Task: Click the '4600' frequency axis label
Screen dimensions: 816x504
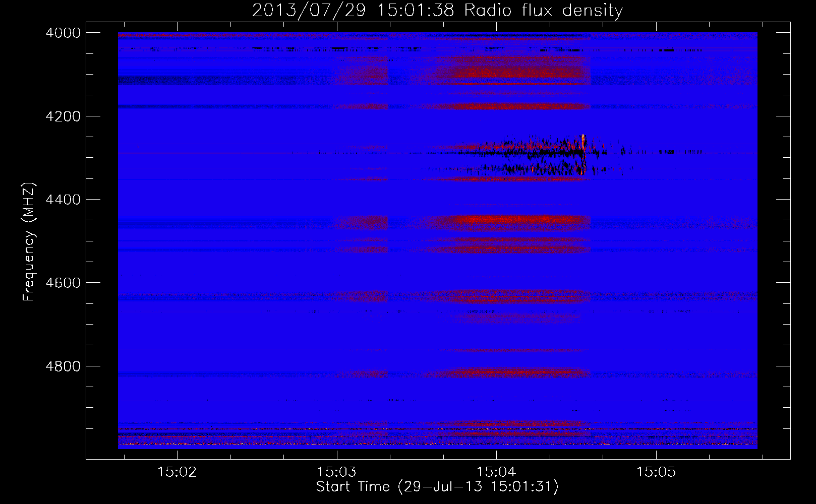Action: tap(63, 283)
